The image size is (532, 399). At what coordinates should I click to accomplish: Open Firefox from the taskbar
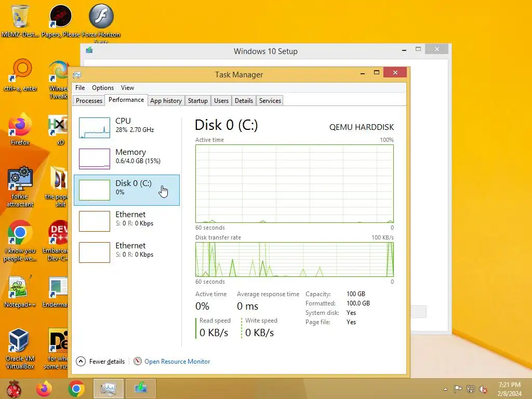click(x=44, y=389)
